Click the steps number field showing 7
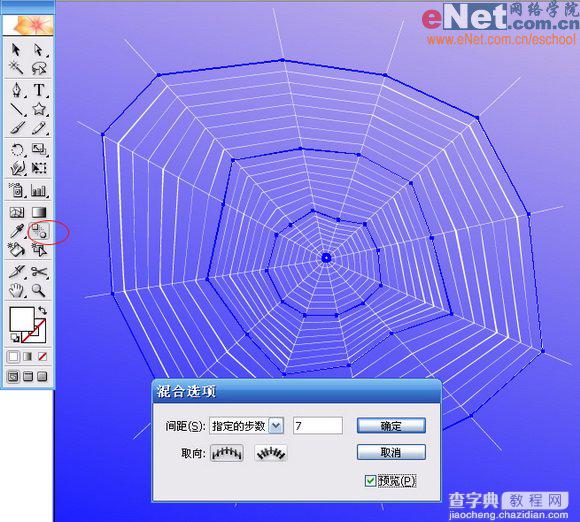580x522 pixels. point(318,426)
